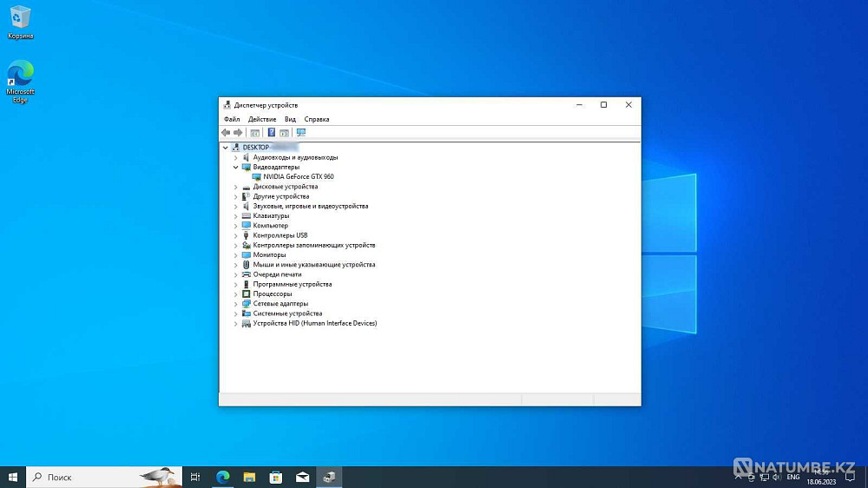Screen dimensions: 868x488
Task: Collapse the Видеоадаптеры category
Action: pos(236,168)
